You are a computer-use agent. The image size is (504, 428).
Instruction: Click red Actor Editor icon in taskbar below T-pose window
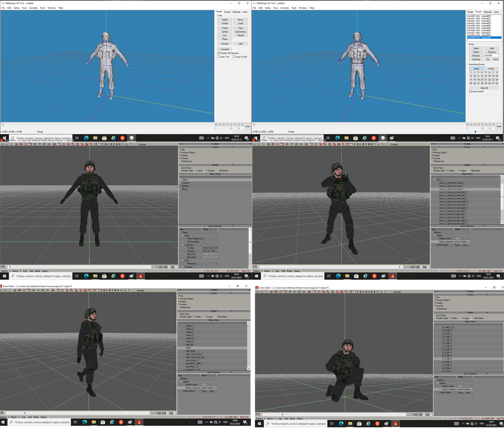click(x=141, y=276)
